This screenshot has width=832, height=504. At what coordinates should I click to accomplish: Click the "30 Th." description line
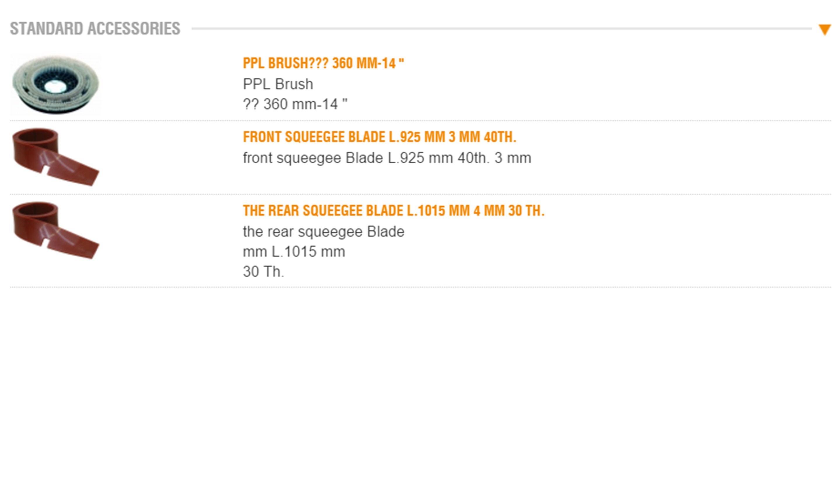(x=263, y=272)
